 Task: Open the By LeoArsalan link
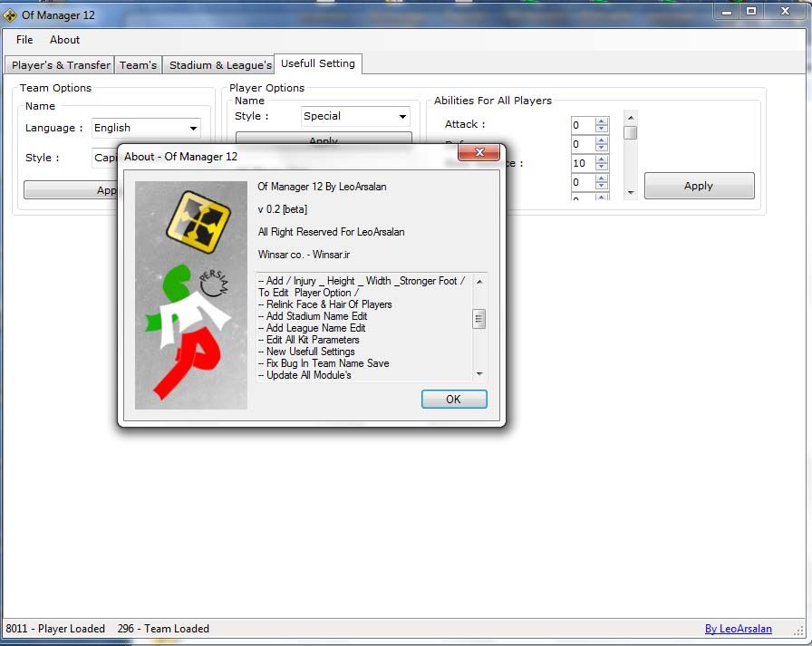tap(738, 629)
